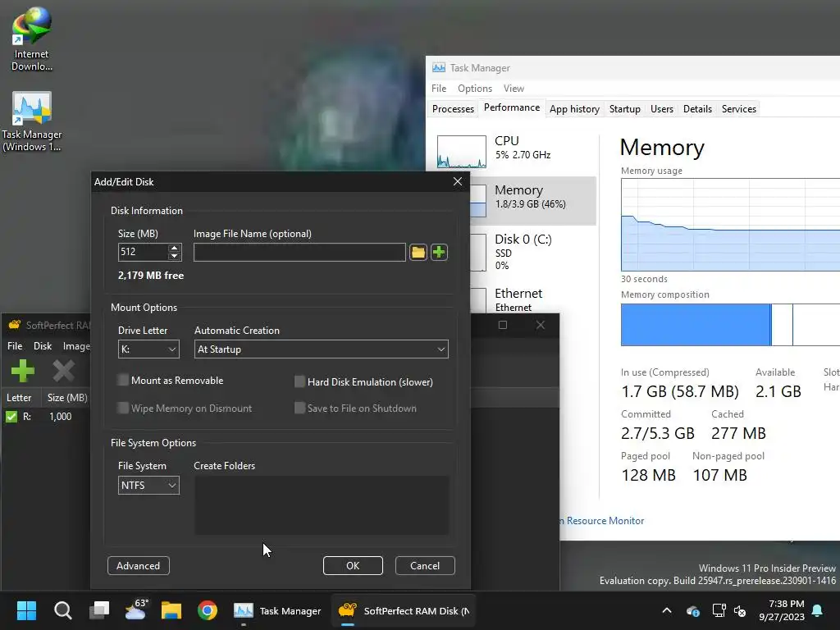
Task: Enable Hard Disk Emulation (slower) checkbox
Action: [x=300, y=382]
